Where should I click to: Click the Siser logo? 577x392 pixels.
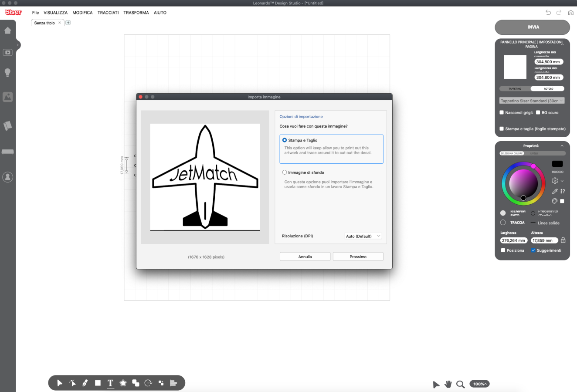(13, 12)
